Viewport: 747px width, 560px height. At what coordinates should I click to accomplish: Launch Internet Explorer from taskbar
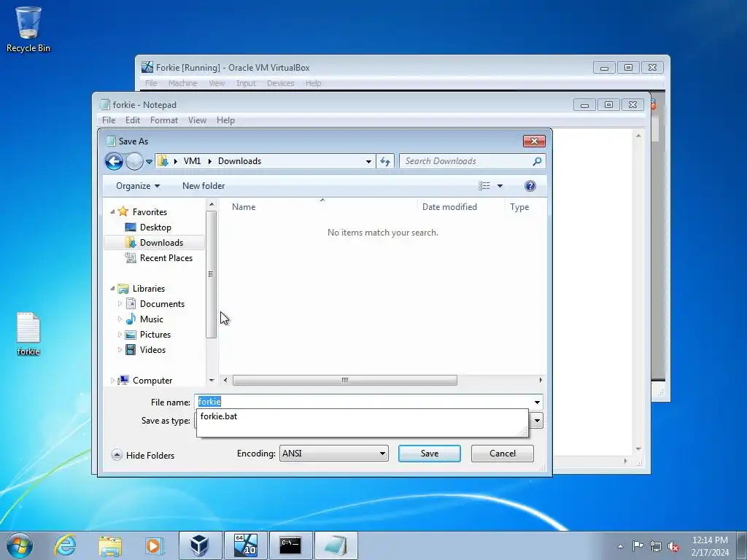(65, 545)
